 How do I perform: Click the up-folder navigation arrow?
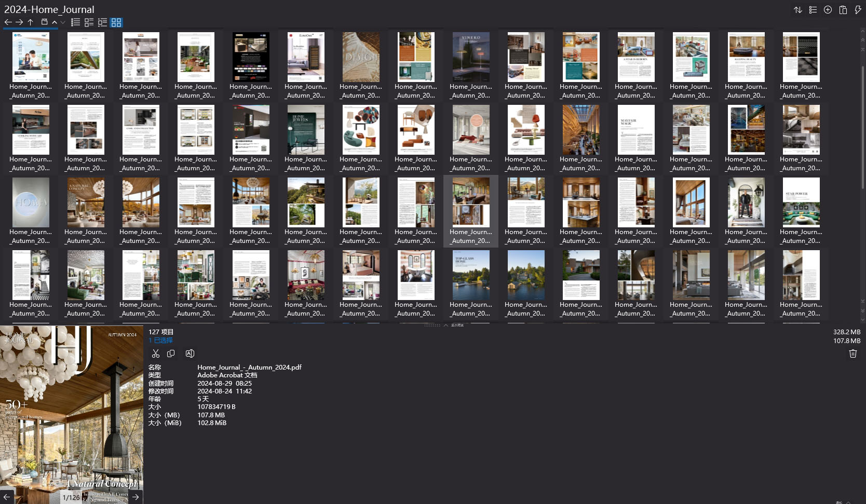(30, 22)
